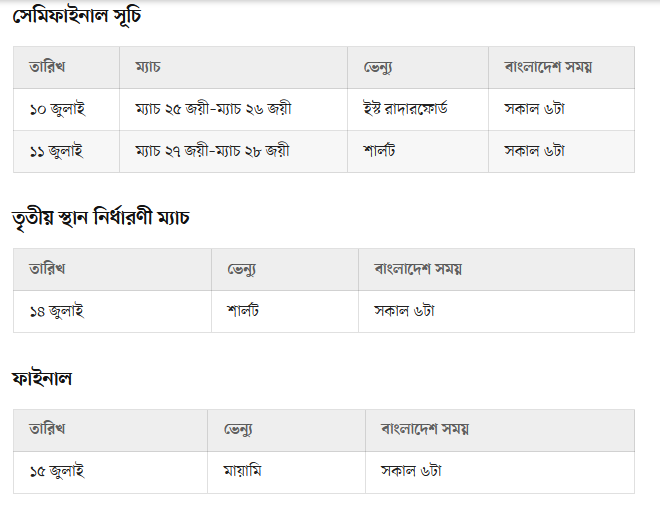Click the মায়ামি venue cell
The image size is (660, 509).
[286, 472]
